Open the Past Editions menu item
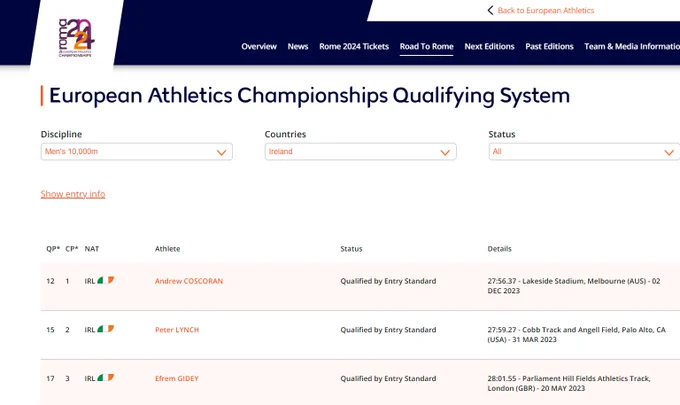This screenshot has width=680, height=405. coord(549,46)
